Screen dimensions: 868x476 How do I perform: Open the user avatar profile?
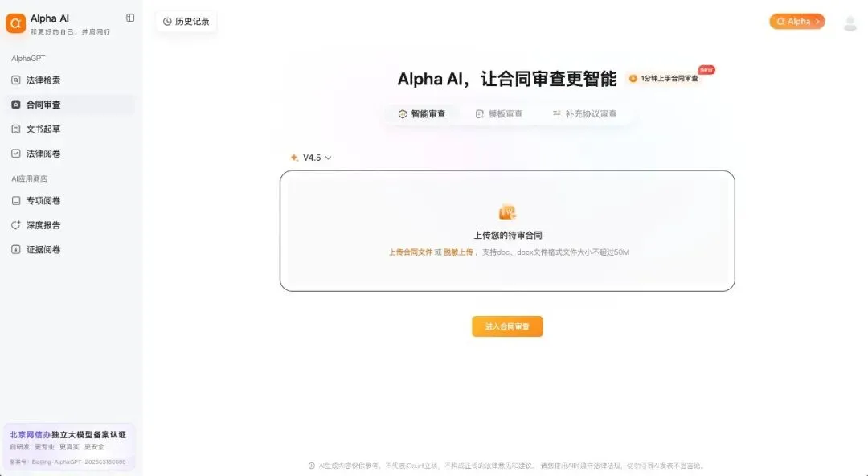(x=850, y=23)
